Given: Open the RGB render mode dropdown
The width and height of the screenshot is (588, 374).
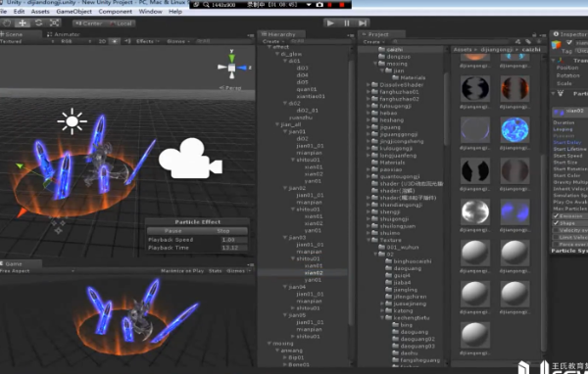Looking at the screenshot, I should click(76, 41).
